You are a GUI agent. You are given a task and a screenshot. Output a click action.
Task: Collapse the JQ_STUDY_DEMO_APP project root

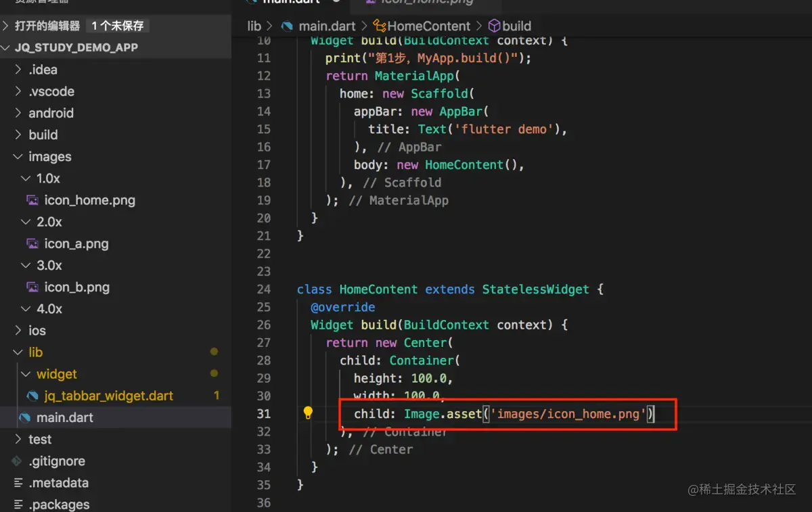[6, 47]
